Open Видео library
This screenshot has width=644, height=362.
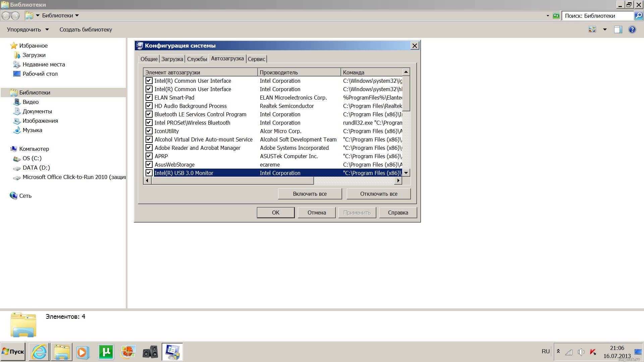(x=31, y=102)
